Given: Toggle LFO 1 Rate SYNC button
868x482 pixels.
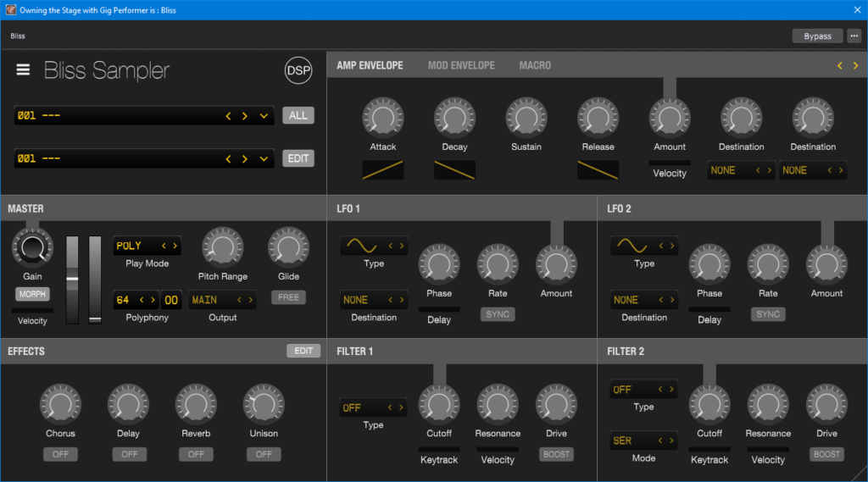Looking at the screenshot, I should tap(498, 314).
